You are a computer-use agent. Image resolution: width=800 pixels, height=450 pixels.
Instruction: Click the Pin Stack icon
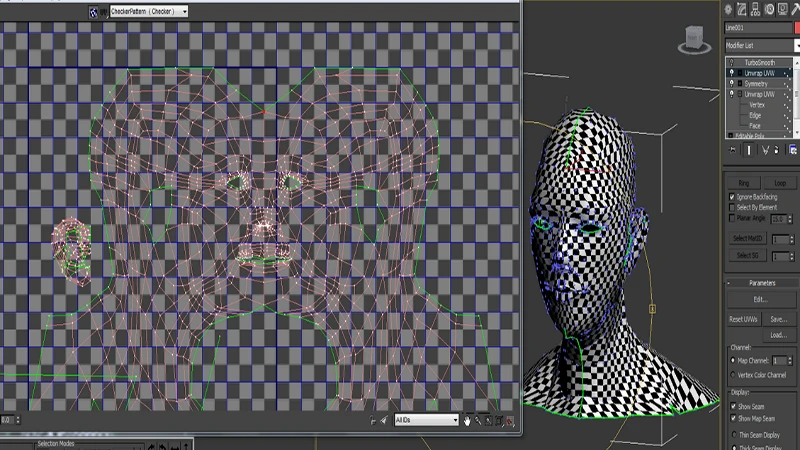coord(732,150)
